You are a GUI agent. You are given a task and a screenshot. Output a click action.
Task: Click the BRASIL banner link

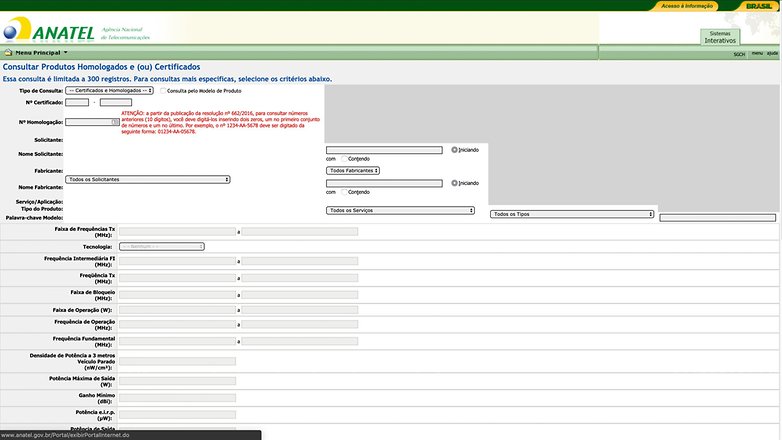coord(759,6)
